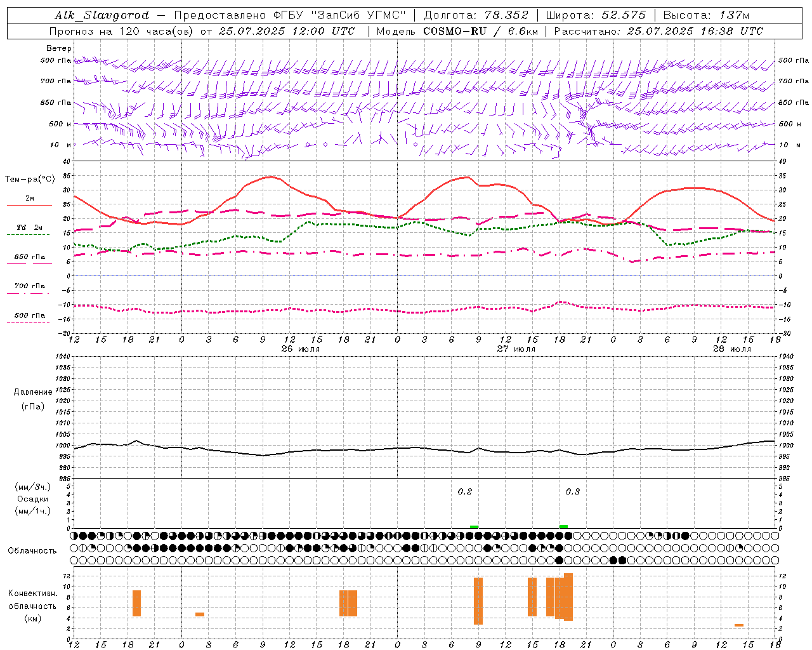Click the (мм/1ч.) unit label

(x=33, y=511)
